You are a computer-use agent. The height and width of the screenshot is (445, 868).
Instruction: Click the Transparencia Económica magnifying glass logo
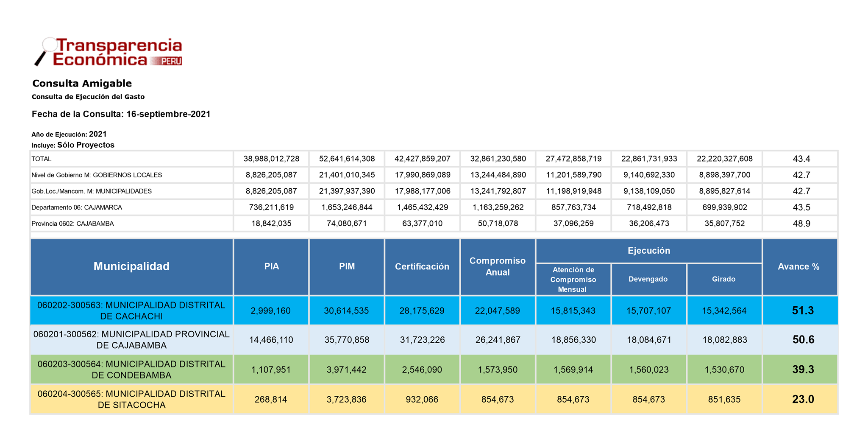click(x=108, y=52)
